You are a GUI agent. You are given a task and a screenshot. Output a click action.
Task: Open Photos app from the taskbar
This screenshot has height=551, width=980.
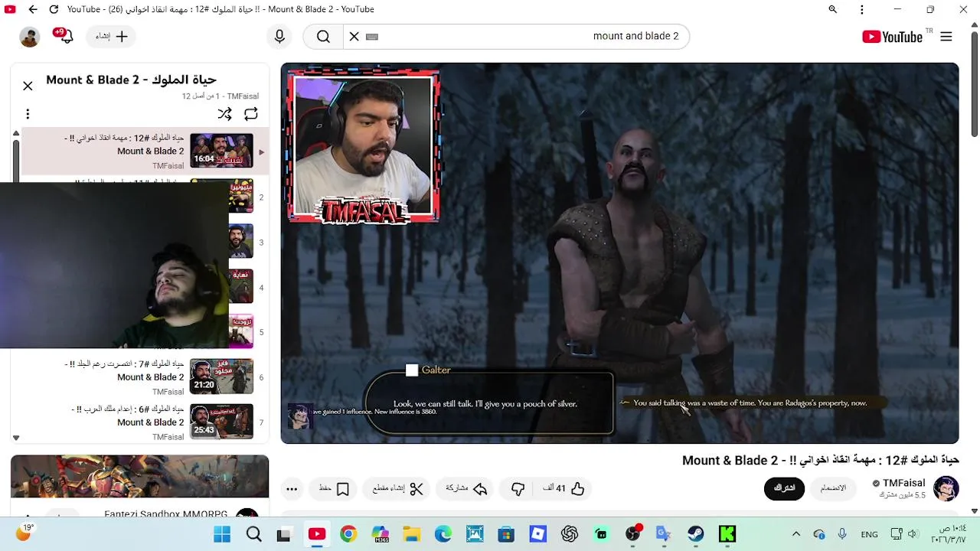475,534
